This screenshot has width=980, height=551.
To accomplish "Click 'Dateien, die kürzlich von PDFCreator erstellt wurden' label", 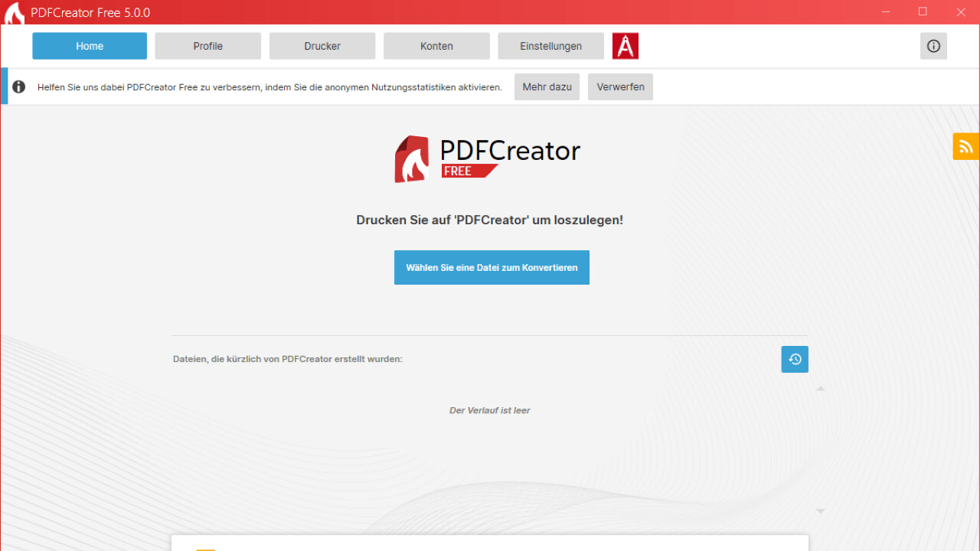I will [x=288, y=359].
